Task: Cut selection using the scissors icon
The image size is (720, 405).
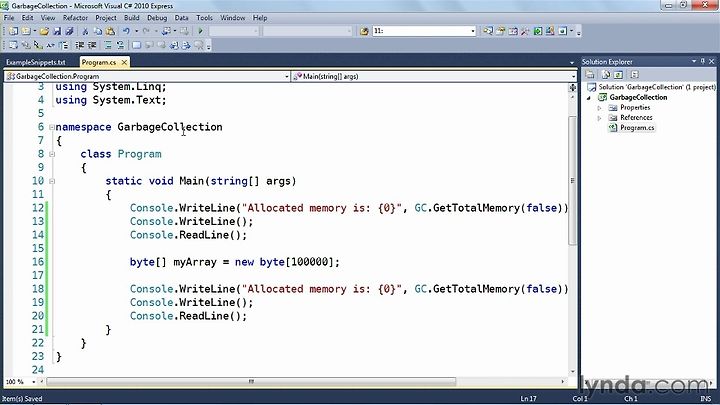Action: [x=85, y=31]
